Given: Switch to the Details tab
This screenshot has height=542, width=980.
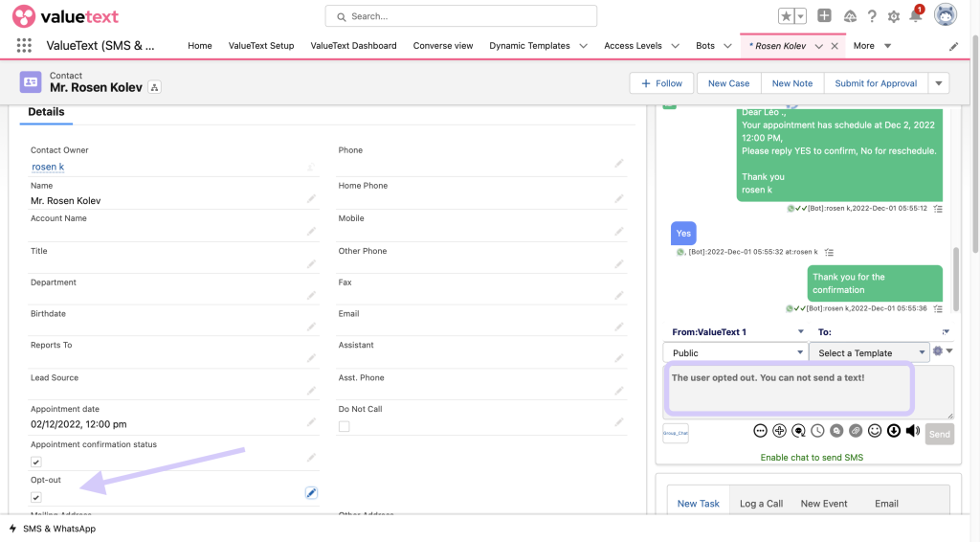Looking at the screenshot, I should 46,112.
